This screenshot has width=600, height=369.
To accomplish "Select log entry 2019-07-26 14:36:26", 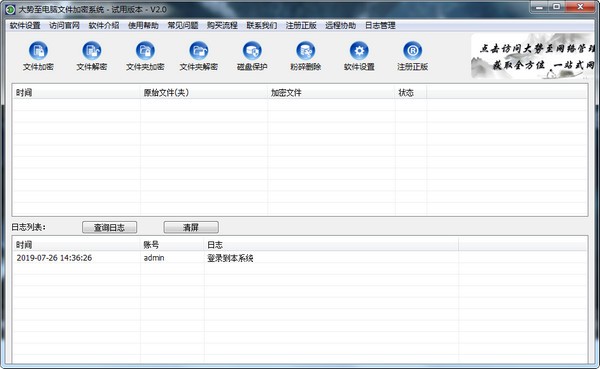I will click(x=54, y=258).
